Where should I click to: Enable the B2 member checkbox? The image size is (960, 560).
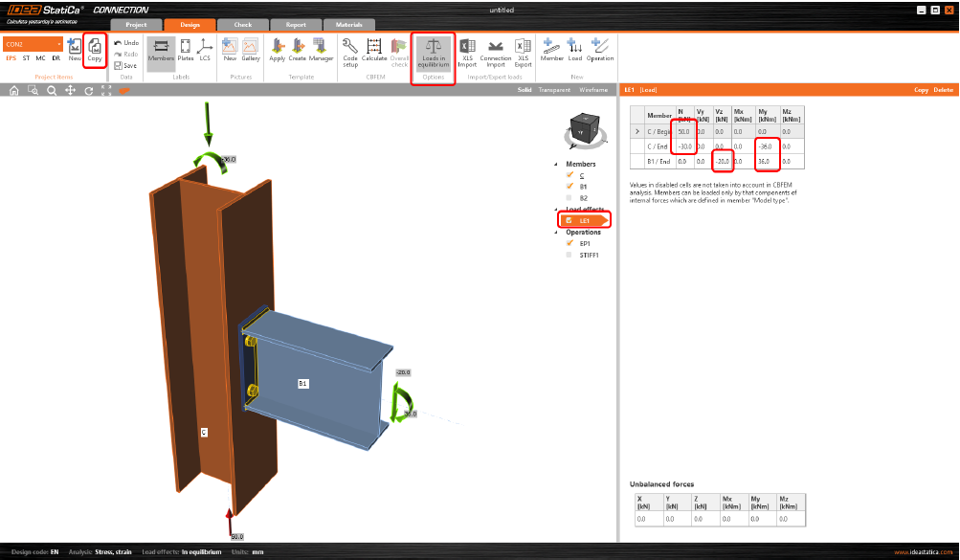click(x=569, y=198)
